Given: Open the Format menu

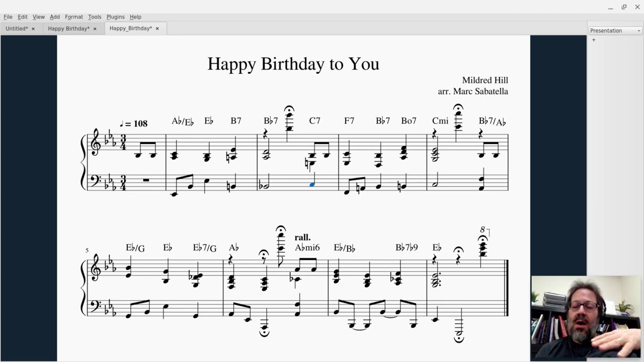Looking at the screenshot, I should [74, 17].
